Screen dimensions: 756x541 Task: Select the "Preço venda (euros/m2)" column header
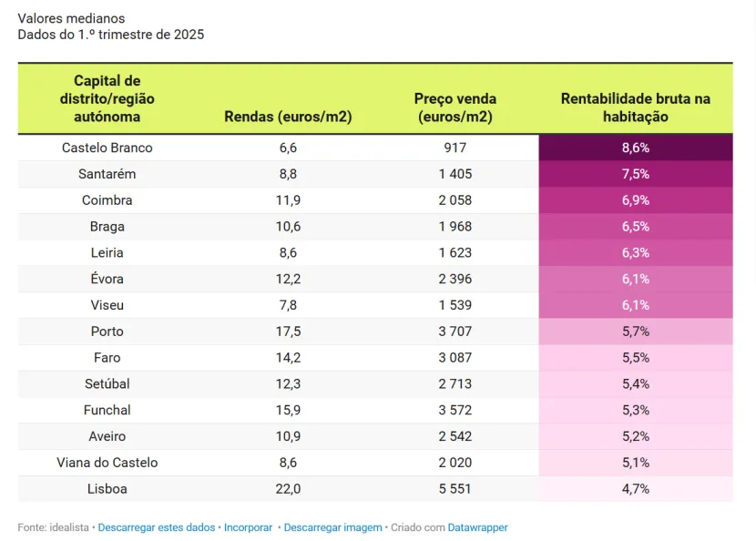coord(455,107)
